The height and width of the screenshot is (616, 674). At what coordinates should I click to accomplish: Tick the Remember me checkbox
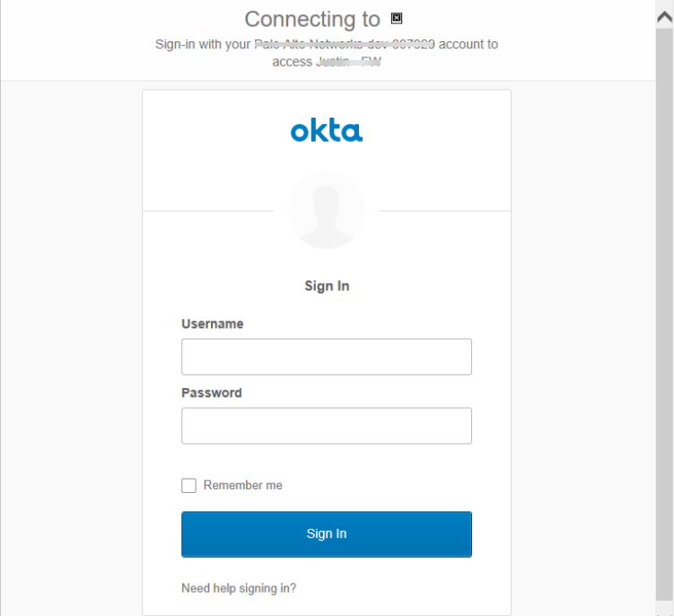click(188, 486)
